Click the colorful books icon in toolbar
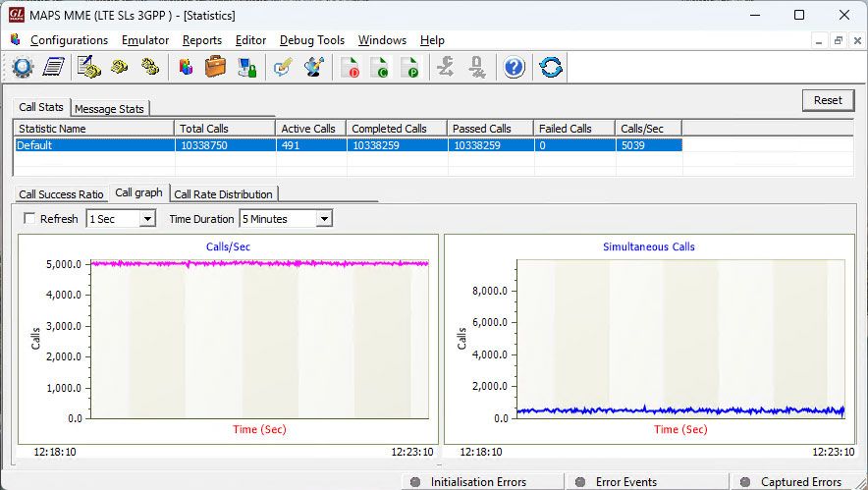Screen dimensions: 868x490 tap(186, 68)
